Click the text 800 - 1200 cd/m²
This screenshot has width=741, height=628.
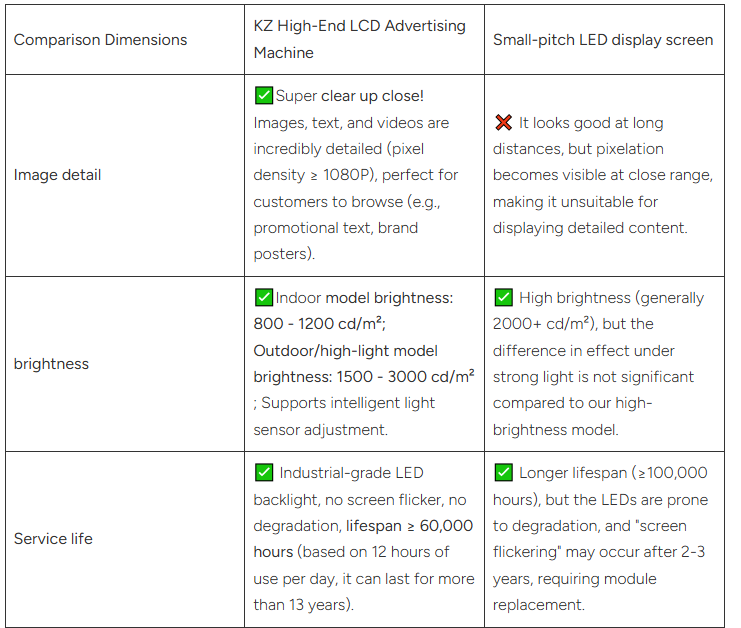(x=318, y=324)
